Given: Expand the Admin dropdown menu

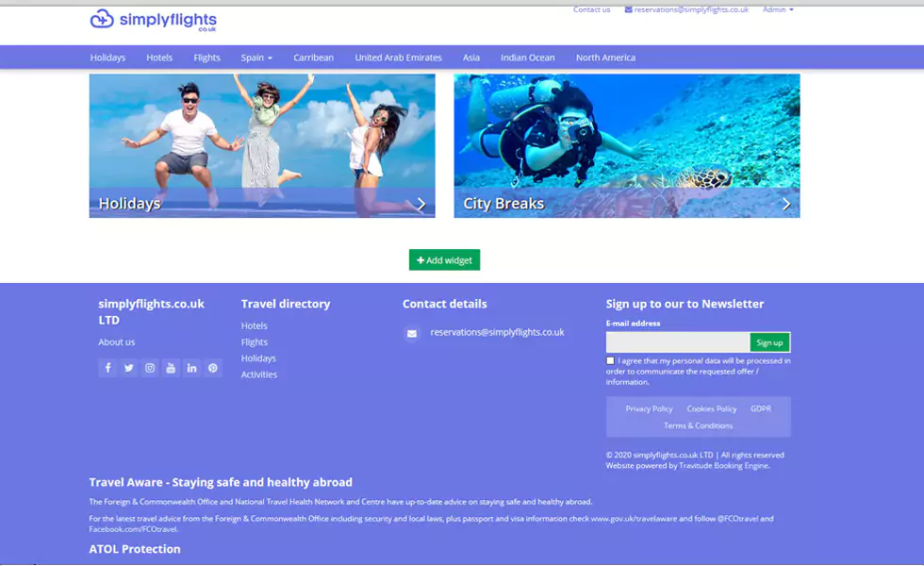Looking at the screenshot, I should [x=778, y=9].
